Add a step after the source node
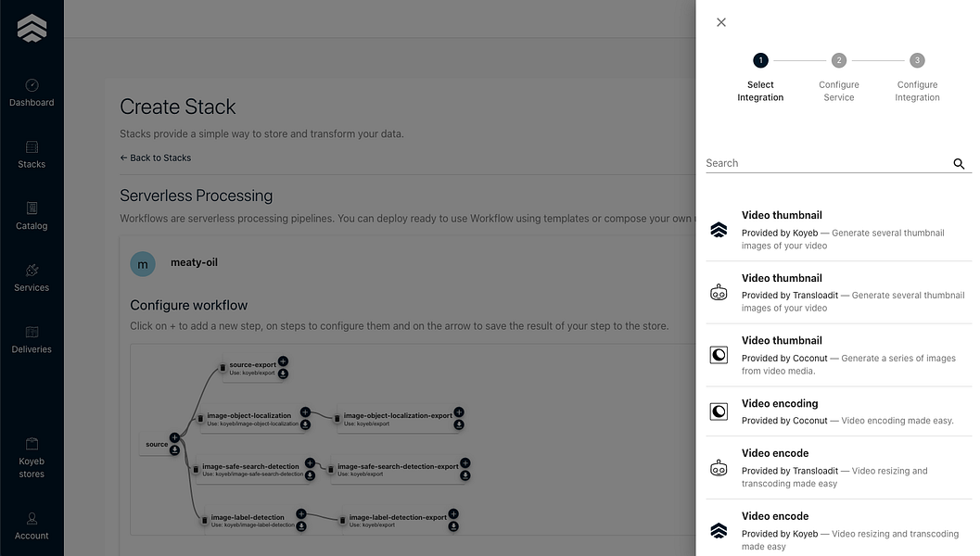Image resolution: width=980 pixels, height=556 pixels. (174, 437)
